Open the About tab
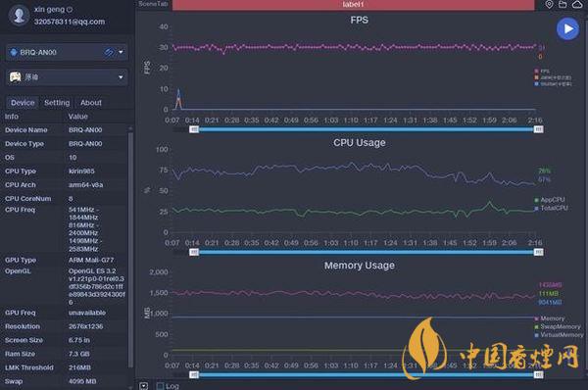The height and width of the screenshot is (390, 588). pyautogui.click(x=91, y=103)
